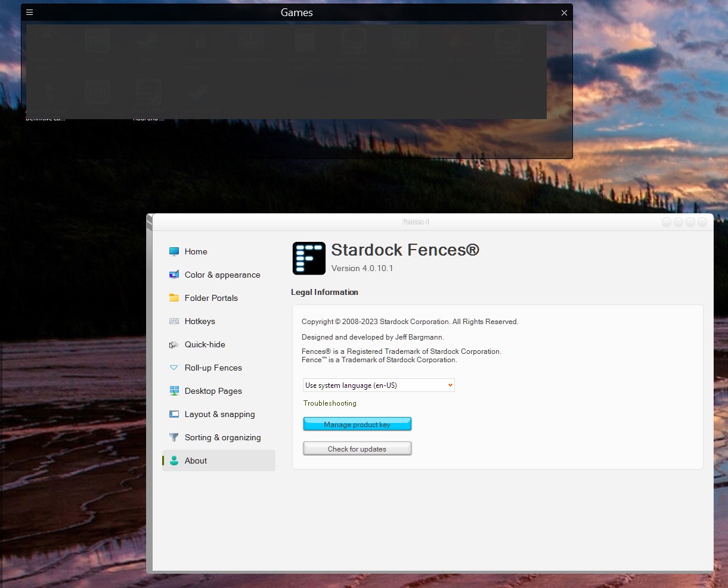728x588 pixels.
Task: Click the Fences Registered Trademark line
Action: click(401, 351)
